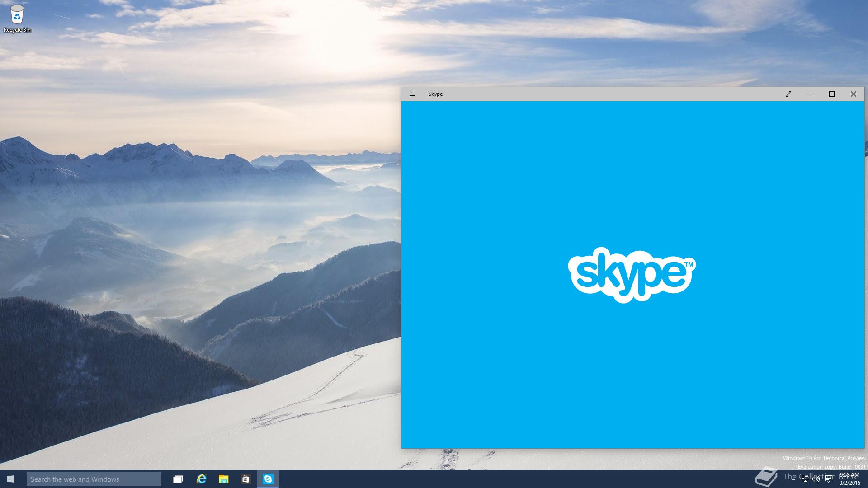868x488 pixels.
Task: Switch the Skype window to full screen
Action: [x=788, y=94]
